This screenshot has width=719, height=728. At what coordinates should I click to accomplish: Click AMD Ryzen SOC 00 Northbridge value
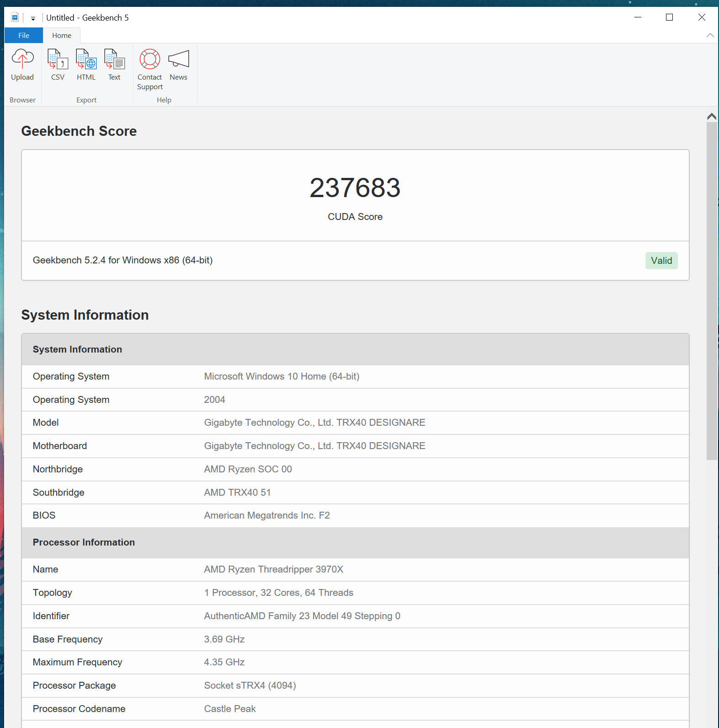[248, 469]
